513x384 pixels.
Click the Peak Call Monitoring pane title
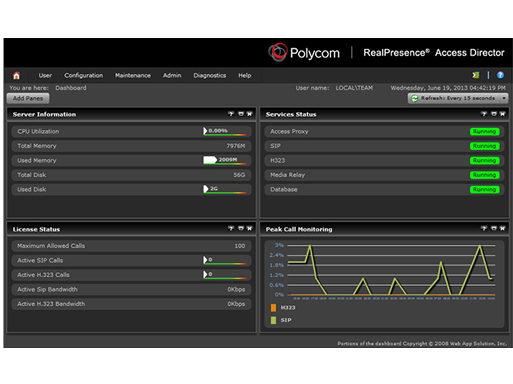pyautogui.click(x=299, y=229)
